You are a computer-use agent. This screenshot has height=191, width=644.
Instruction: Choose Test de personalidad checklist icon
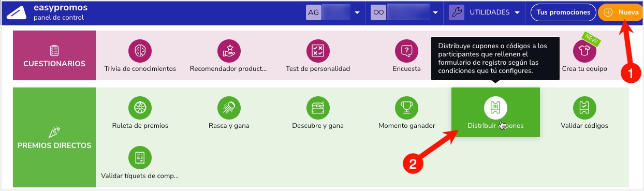coord(318,51)
